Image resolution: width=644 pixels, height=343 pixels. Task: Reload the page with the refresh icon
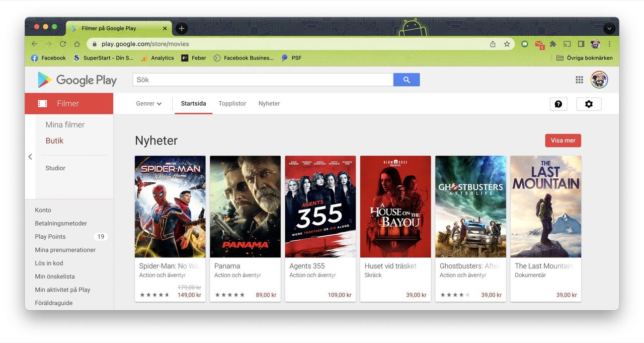(x=62, y=44)
